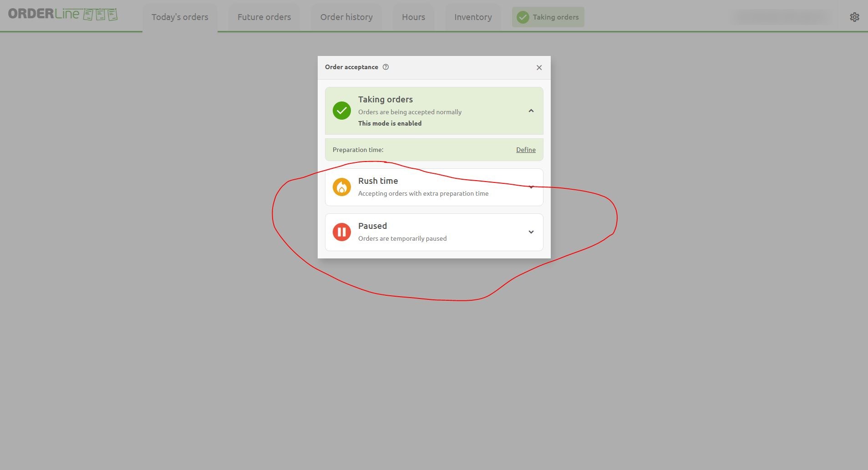This screenshot has width=868, height=470.
Task: Collapse the Taking orders section chevron
Action: (x=531, y=111)
